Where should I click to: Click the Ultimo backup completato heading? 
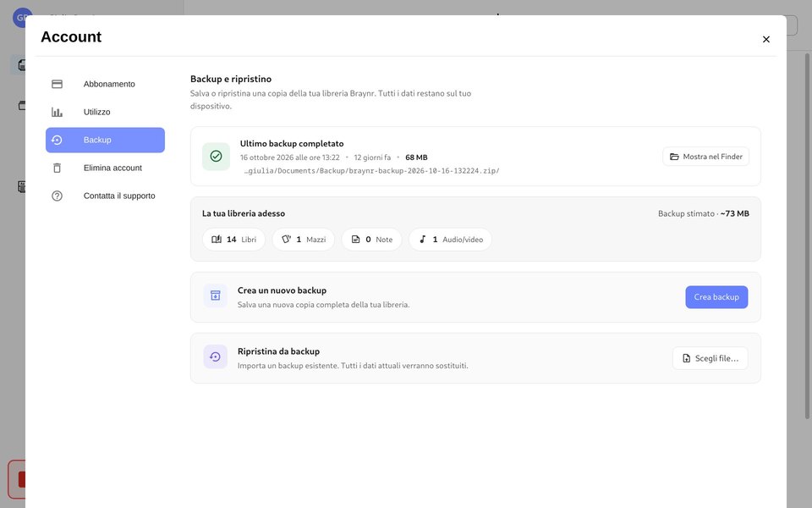[292, 144]
